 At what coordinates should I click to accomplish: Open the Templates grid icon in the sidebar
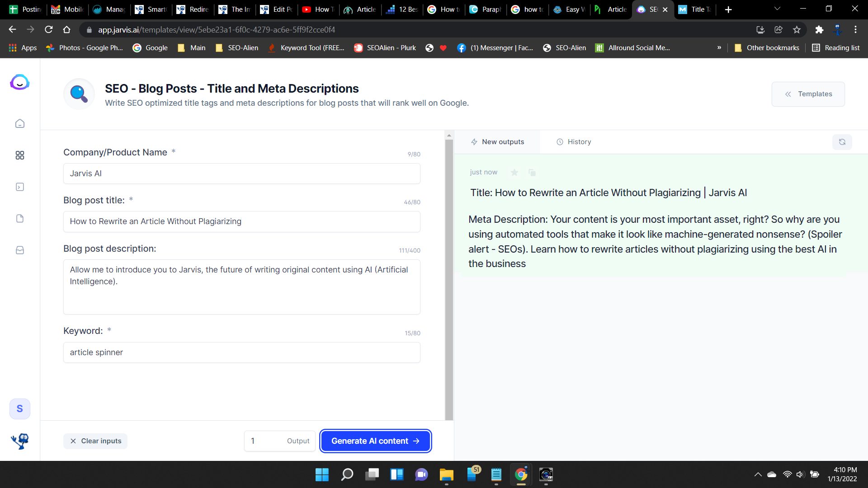(20, 155)
